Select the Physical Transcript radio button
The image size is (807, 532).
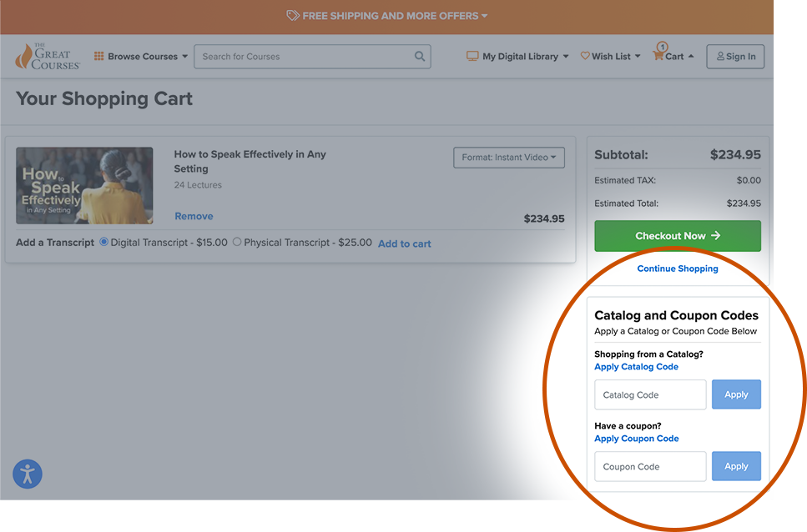tap(236, 243)
